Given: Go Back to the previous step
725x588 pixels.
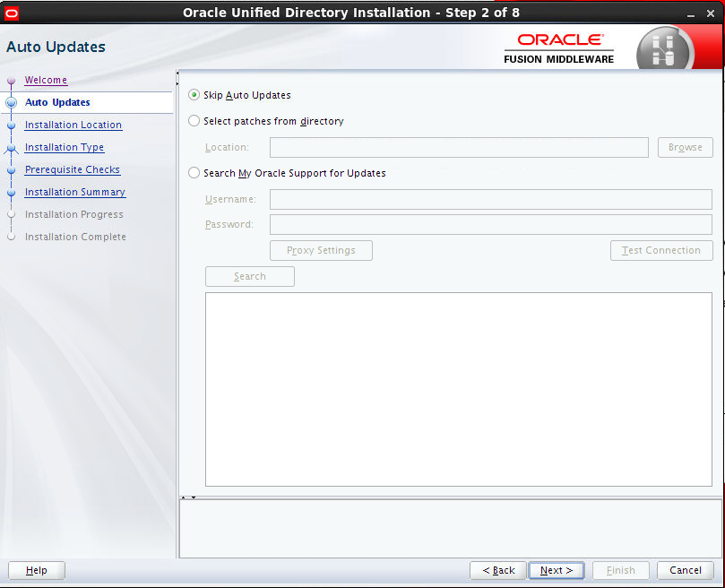Looking at the screenshot, I should (x=498, y=570).
